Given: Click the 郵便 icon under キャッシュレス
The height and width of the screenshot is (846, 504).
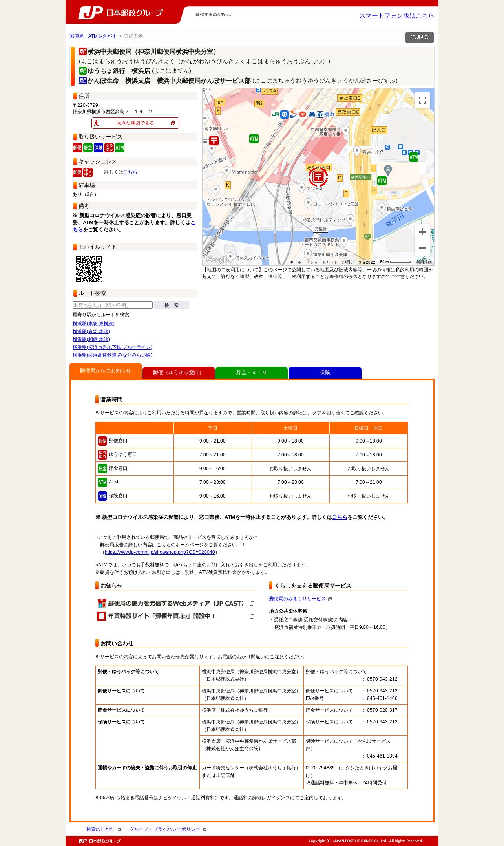Looking at the screenshot, I should pyautogui.click(x=77, y=172).
